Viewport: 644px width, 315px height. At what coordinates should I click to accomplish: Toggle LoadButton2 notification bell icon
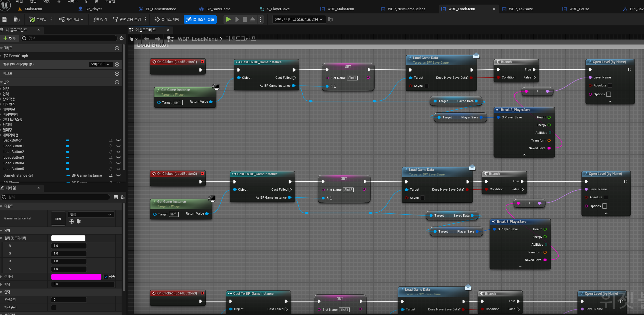(x=111, y=152)
